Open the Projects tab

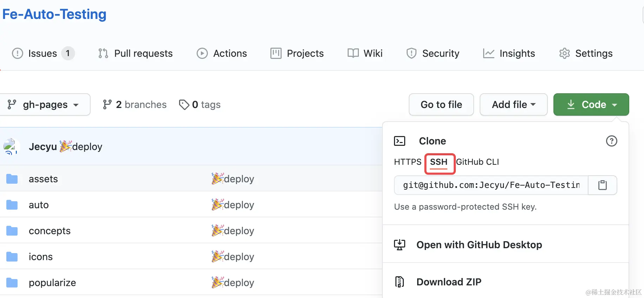(x=297, y=53)
